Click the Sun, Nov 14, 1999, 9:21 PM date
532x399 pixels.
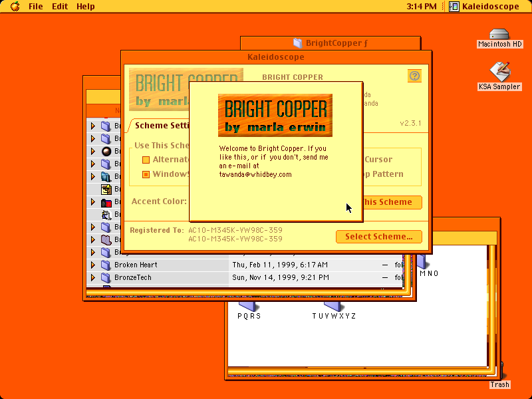tap(281, 277)
